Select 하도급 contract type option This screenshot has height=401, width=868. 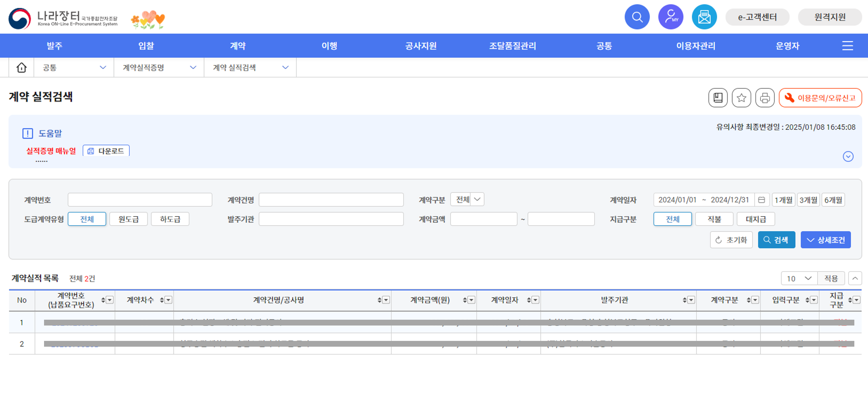170,219
